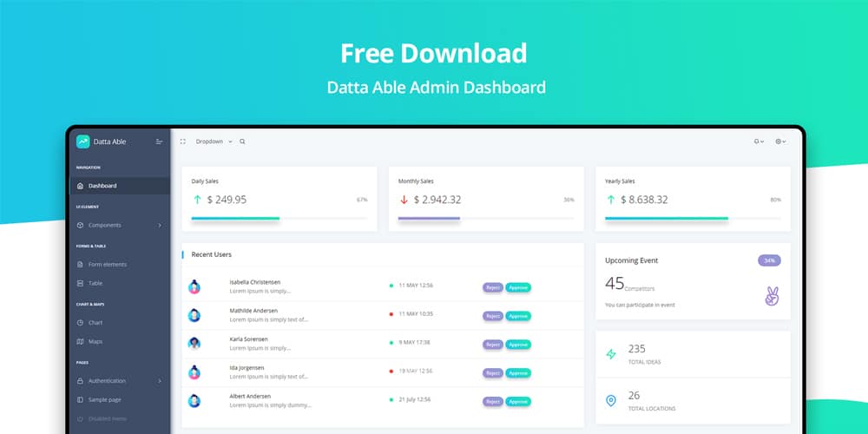The height and width of the screenshot is (434, 868).
Task: Reject Mathilde Andersen's request
Action: tap(493, 316)
